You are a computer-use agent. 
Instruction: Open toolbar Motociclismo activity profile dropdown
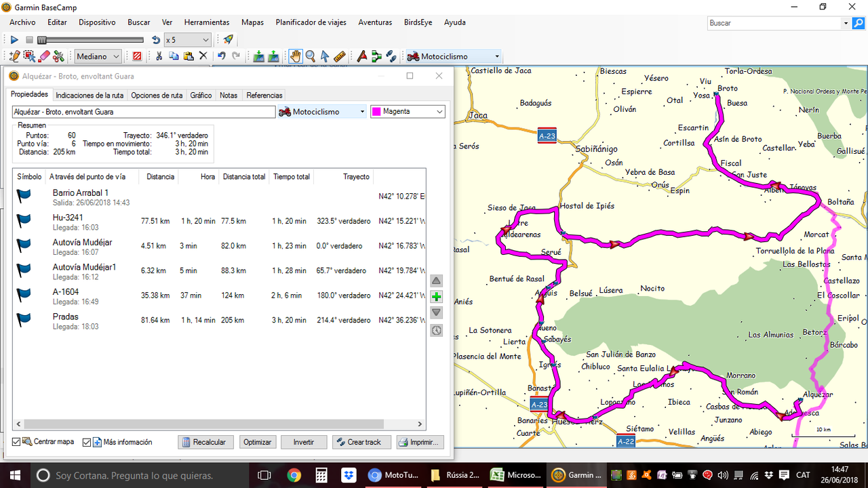[x=454, y=56]
